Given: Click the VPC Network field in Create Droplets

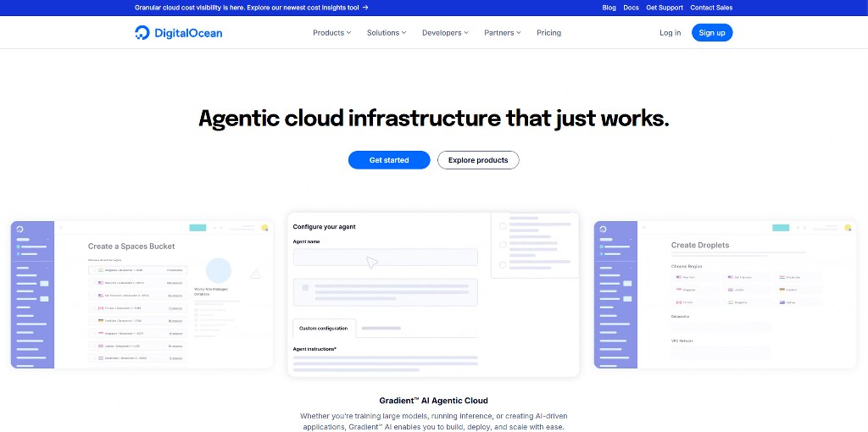Looking at the screenshot, I should point(721,352).
